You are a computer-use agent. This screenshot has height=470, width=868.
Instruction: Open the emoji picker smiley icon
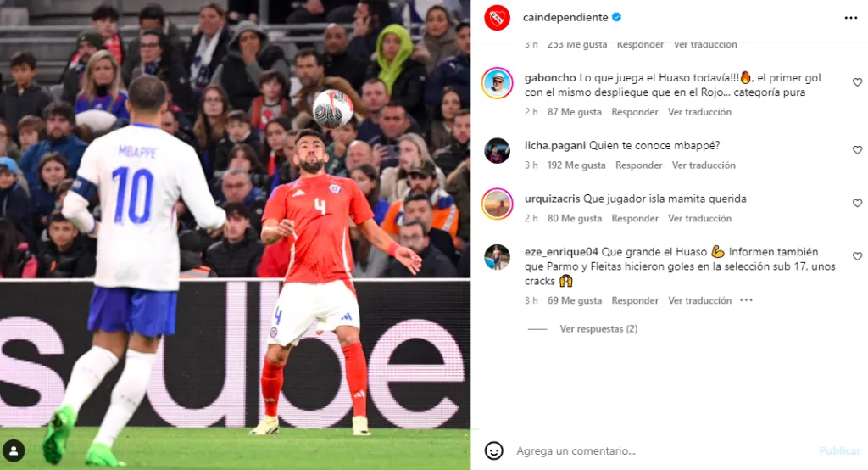coord(494,450)
